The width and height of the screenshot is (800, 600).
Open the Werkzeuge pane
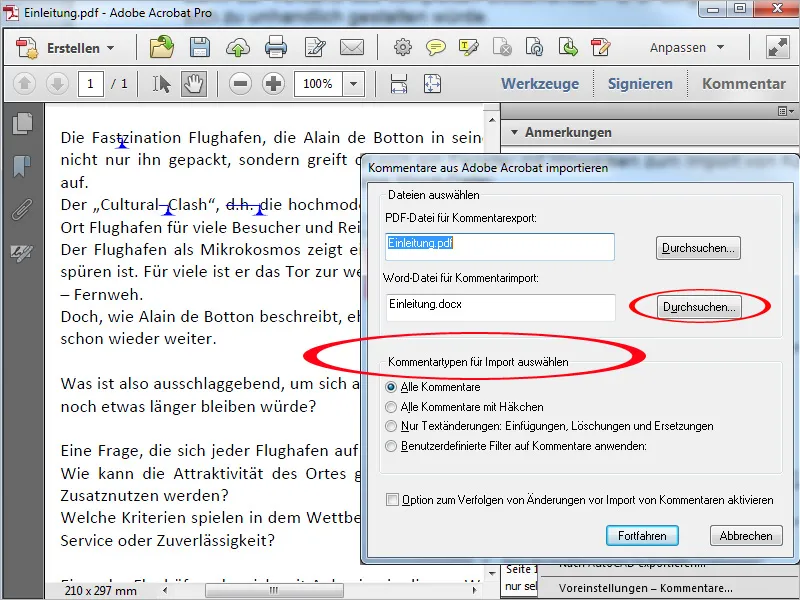(540, 84)
